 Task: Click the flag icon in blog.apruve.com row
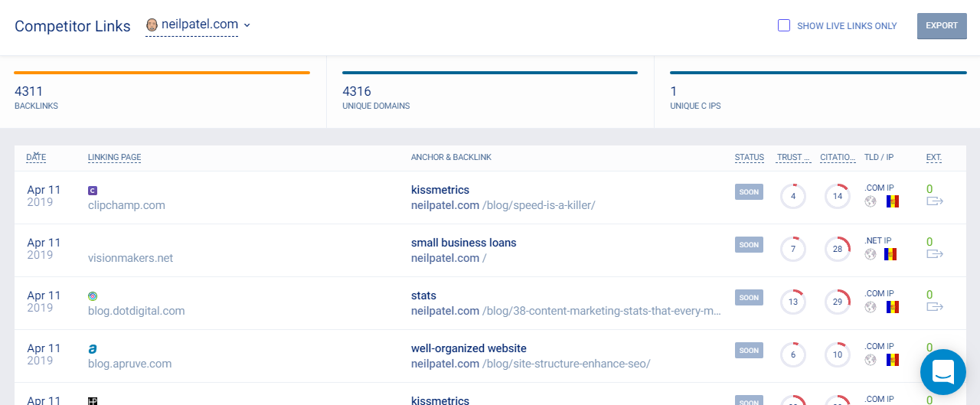point(893,360)
